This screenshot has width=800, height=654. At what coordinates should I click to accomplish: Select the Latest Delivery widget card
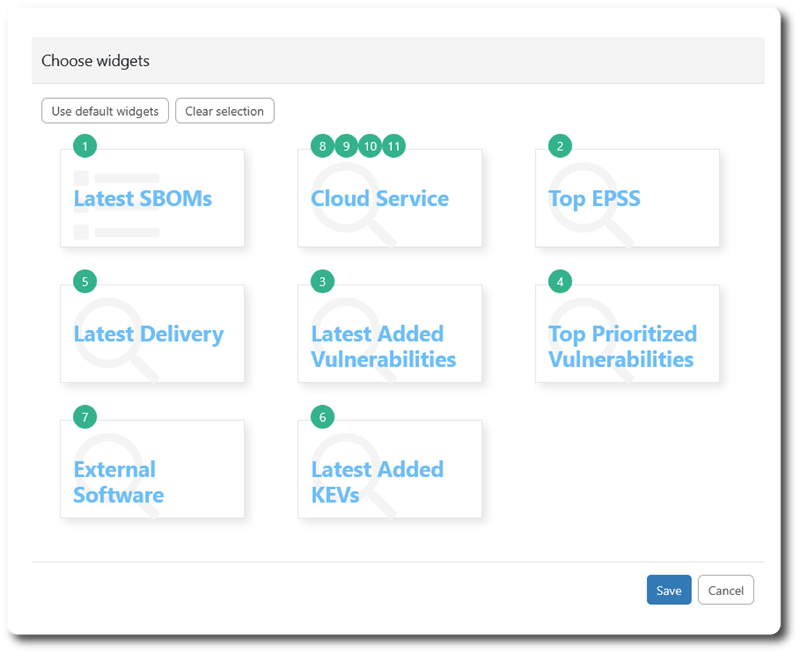pos(152,334)
